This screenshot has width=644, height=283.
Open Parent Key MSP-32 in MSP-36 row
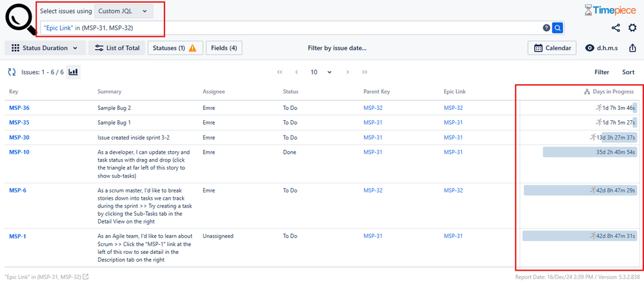point(373,108)
